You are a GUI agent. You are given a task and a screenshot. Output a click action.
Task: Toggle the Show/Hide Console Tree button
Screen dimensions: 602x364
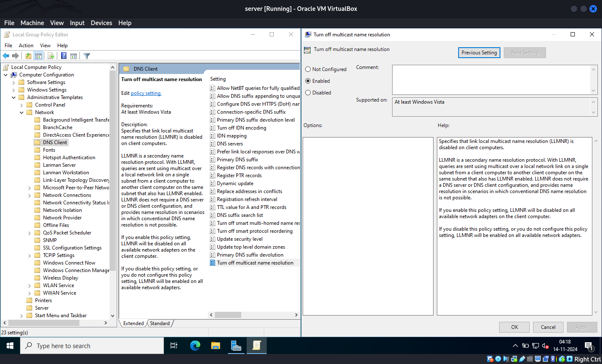38,56
